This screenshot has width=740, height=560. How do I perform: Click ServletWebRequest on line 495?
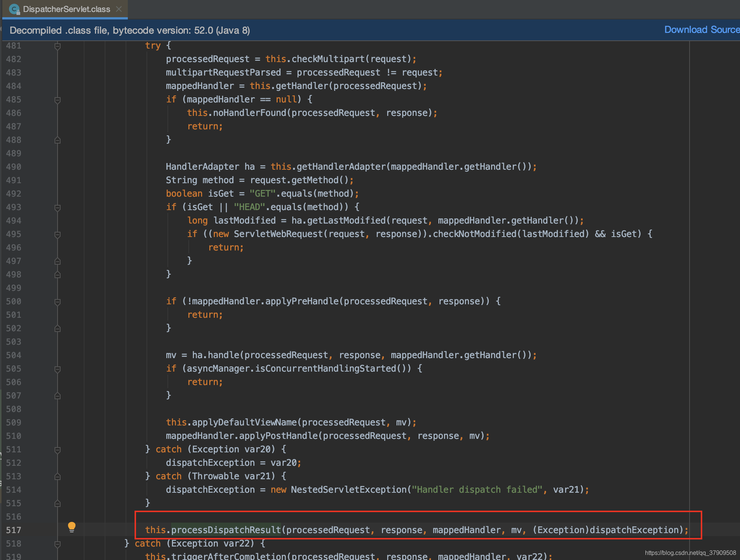tap(278, 234)
